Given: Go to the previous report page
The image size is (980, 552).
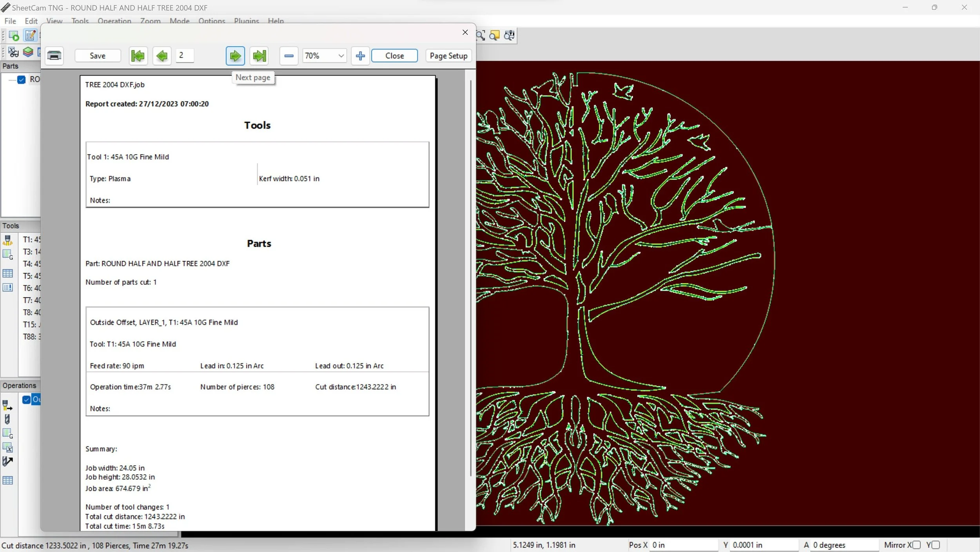Looking at the screenshot, I should (x=162, y=56).
